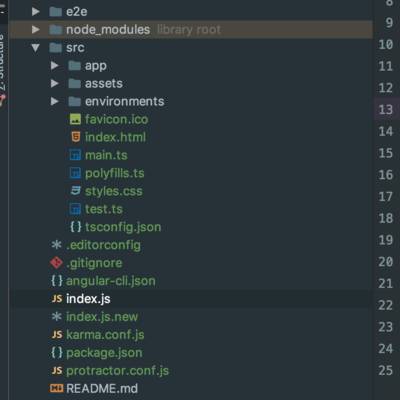
Task: Click the markdown icon beside README.md
Action: [x=56, y=388]
